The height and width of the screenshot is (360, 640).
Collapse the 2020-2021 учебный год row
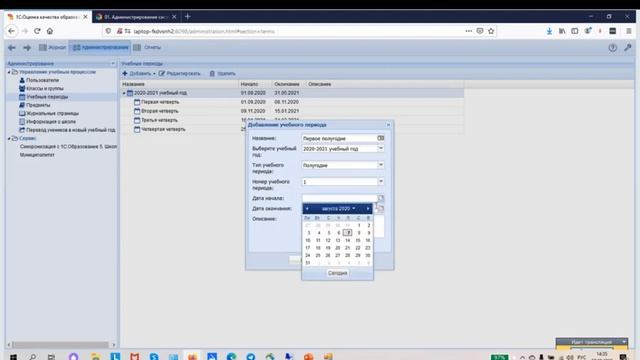coord(124,93)
